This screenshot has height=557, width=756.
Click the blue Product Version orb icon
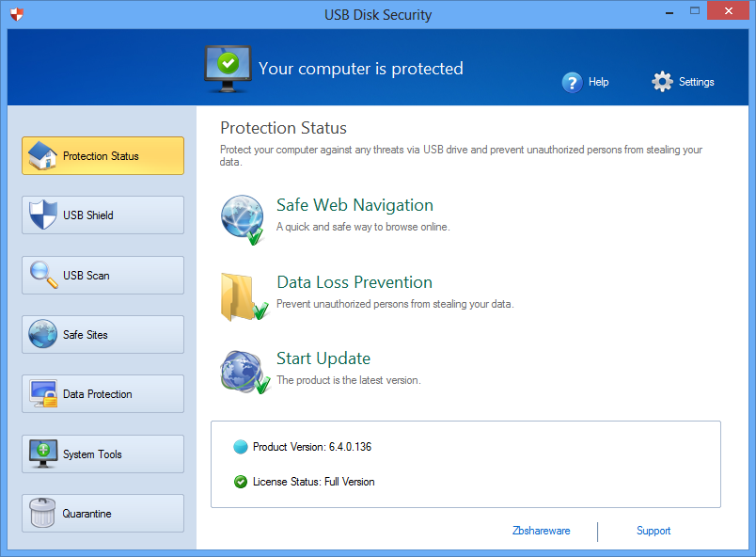241,447
